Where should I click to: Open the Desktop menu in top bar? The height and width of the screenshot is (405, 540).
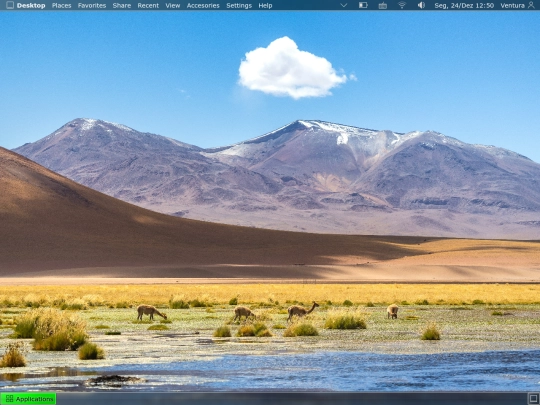(x=31, y=6)
